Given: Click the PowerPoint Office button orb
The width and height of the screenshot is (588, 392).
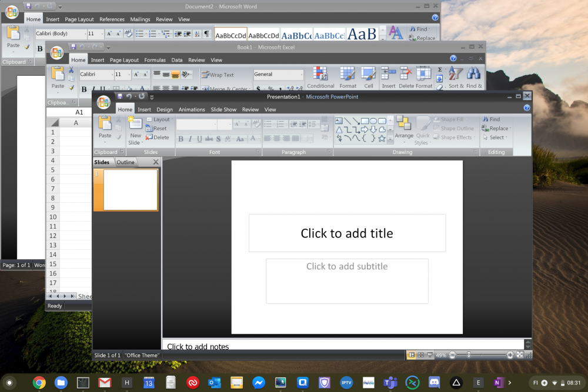Looking at the screenshot, I should point(103,102).
